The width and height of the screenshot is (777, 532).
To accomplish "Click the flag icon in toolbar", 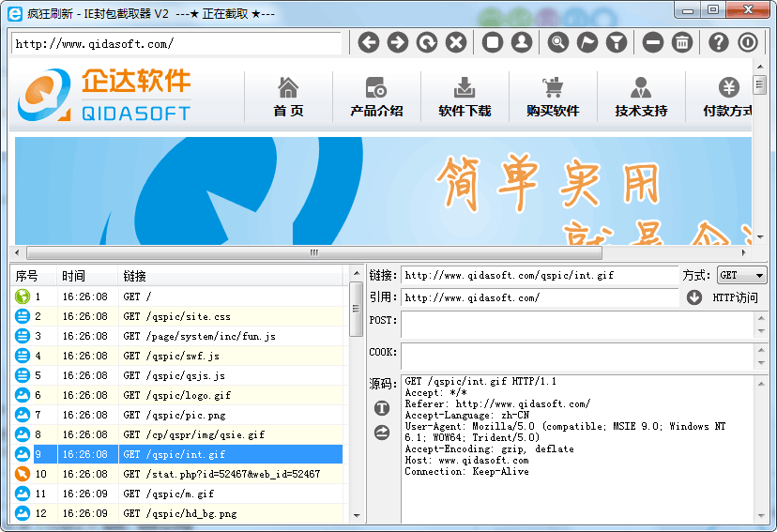I will coord(587,42).
